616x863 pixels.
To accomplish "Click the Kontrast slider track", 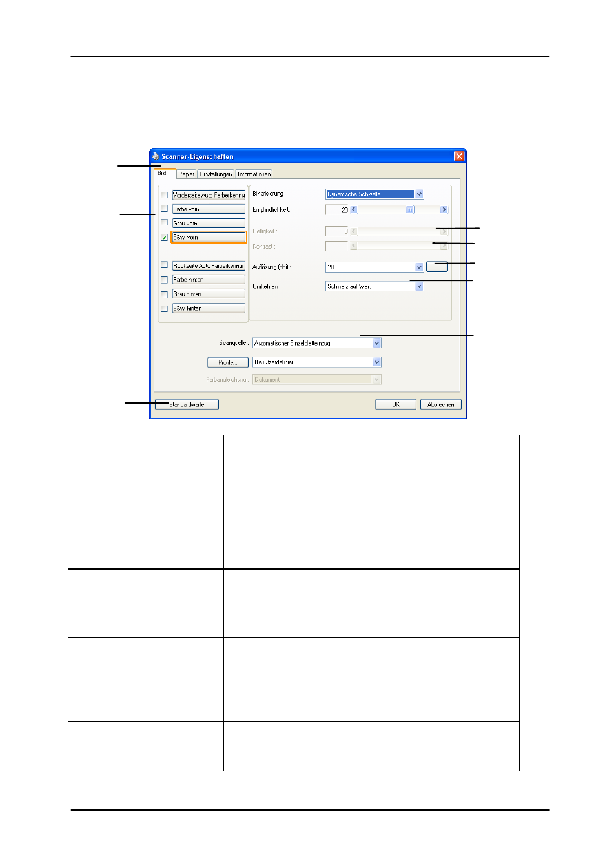I will [x=399, y=246].
